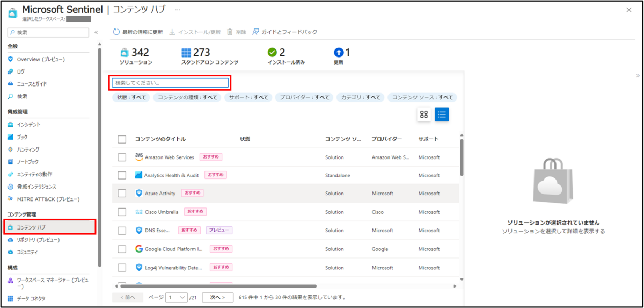Filter by 273 スタンドアロン コンテンツ tile
644x308 pixels.
pyautogui.click(x=209, y=56)
